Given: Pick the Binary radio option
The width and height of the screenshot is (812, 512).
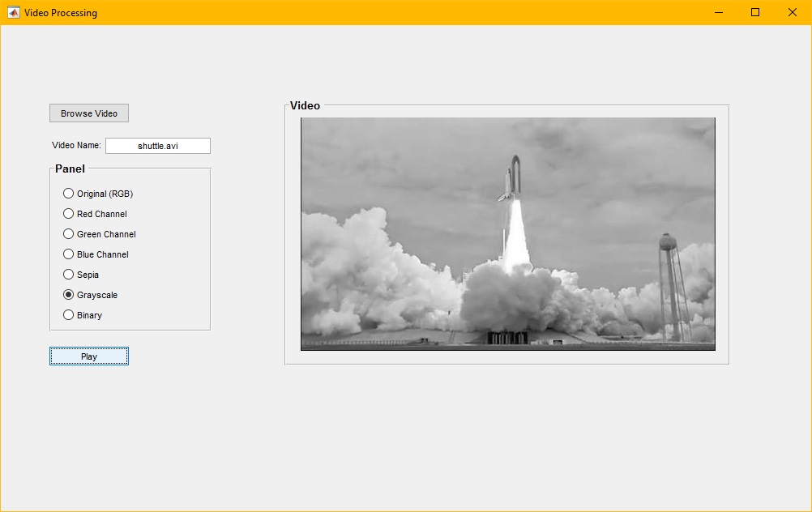Looking at the screenshot, I should (69, 315).
